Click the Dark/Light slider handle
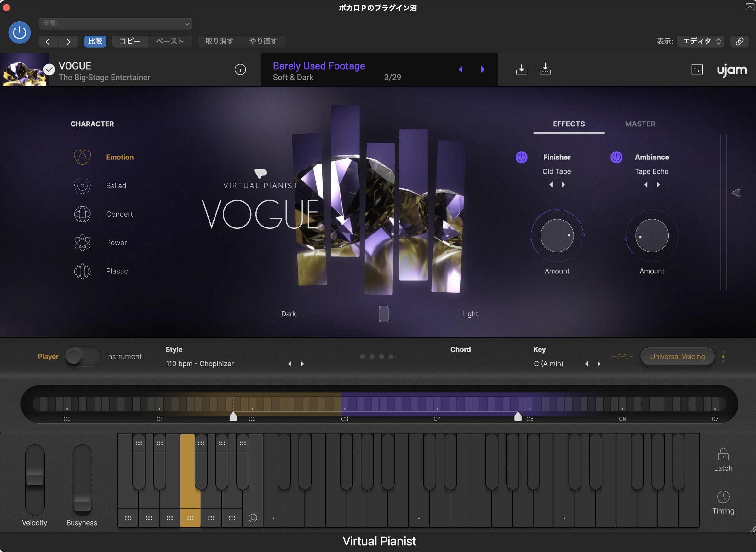Screen dimensions: 756x552 (x=383, y=314)
